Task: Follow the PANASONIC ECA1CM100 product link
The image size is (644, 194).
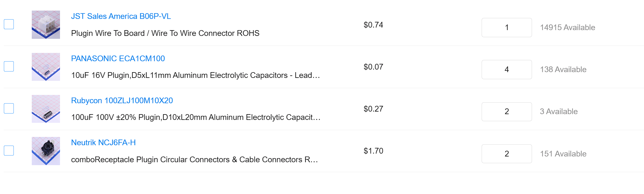Action: pyautogui.click(x=118, y=58)
